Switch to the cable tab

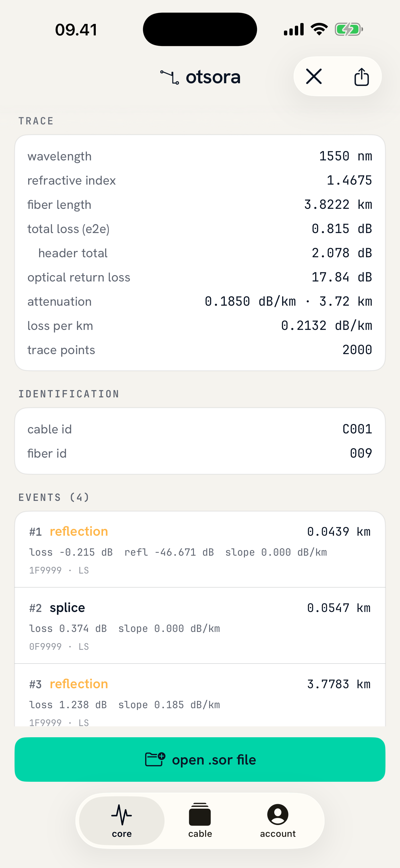point(200,820)
